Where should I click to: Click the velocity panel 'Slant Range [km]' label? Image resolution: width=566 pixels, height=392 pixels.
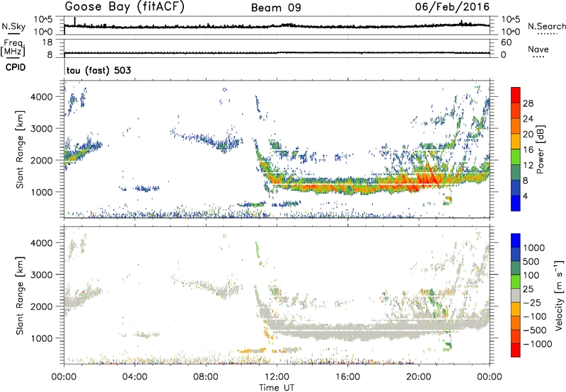[x=20, y=295]
